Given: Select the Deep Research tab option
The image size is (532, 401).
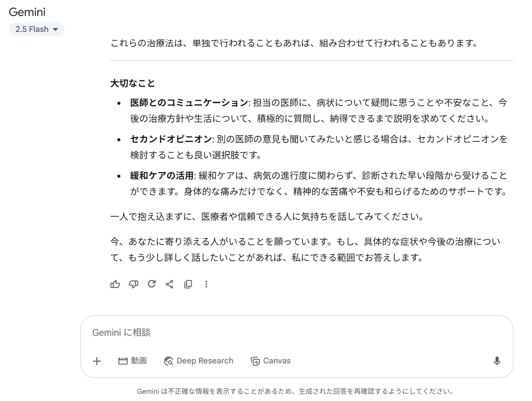Looking at the screenshot, I should click(x=198, y=361).
